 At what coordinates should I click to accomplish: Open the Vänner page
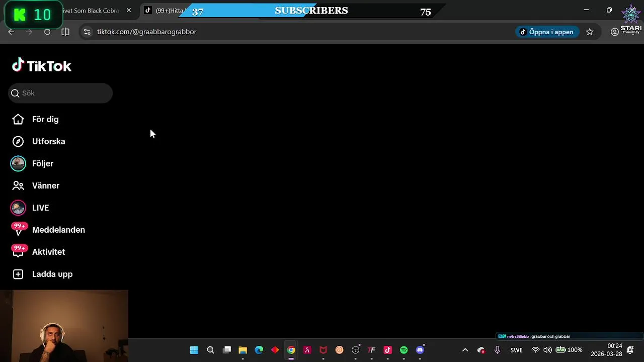click(x=46, y=186)
